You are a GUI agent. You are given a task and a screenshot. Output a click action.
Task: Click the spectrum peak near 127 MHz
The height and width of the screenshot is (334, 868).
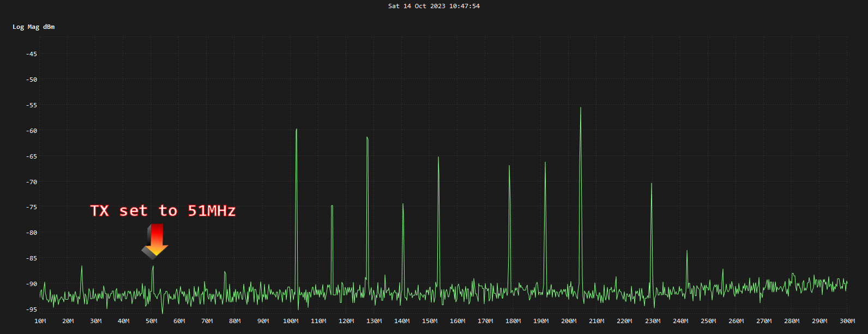coord(367,138)
